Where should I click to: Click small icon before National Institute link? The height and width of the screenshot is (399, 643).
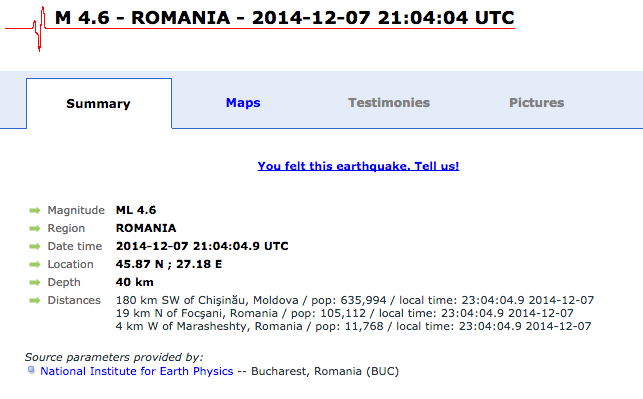pyautogui.click(x=31, y=370)
